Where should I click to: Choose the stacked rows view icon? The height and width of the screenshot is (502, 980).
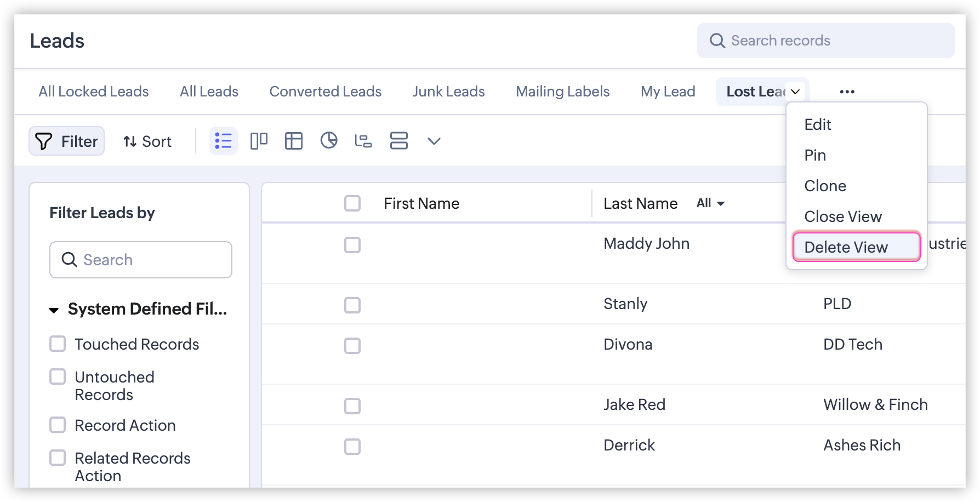tap(398, 141)
